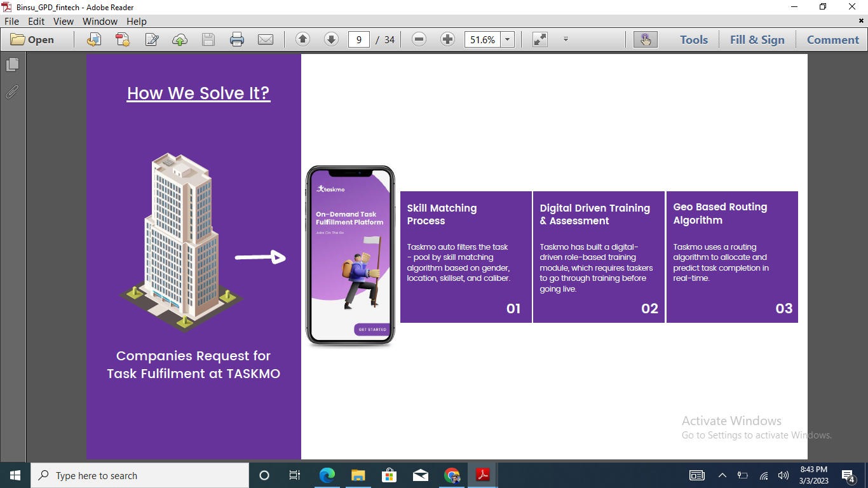Open the Window menu
This screenshot has width=868, height=488.
pyautogui.click(x=100, y=21)
